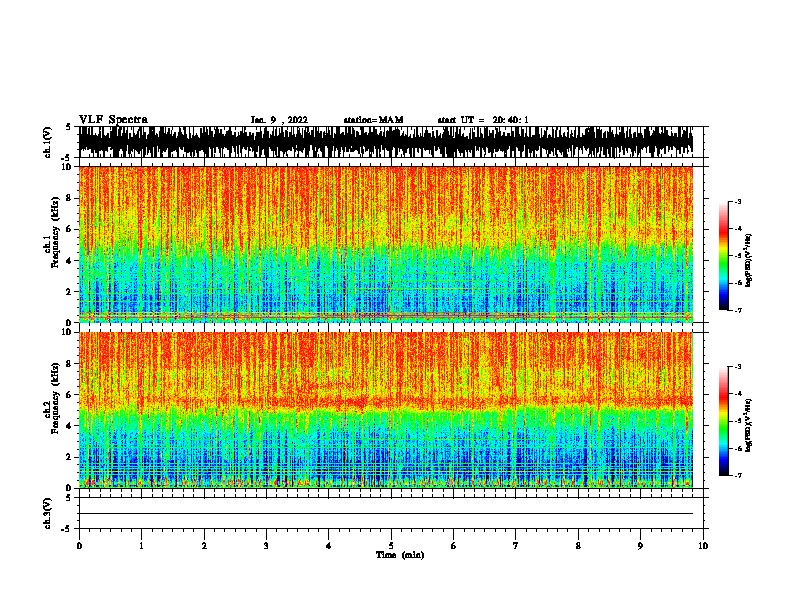
Task: Click inside the ch.2 frequency spectrogram
Action: [x=386, y=410]
